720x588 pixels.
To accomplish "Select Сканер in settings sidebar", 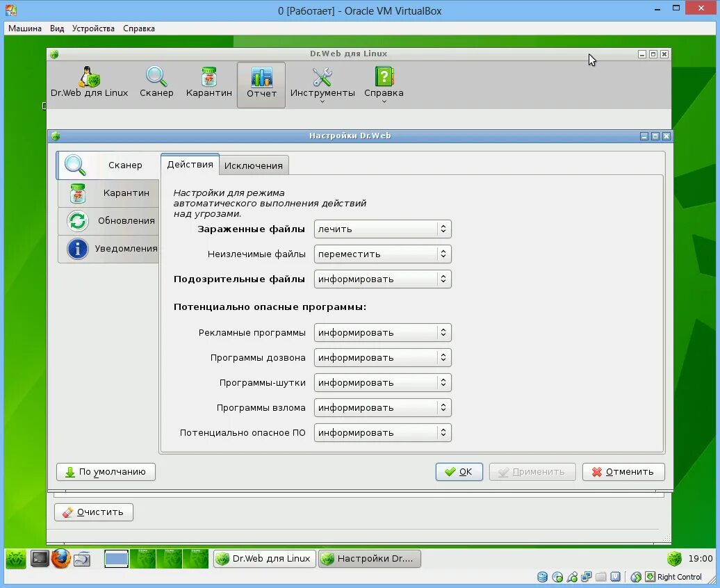I will [x=108, y=165].
